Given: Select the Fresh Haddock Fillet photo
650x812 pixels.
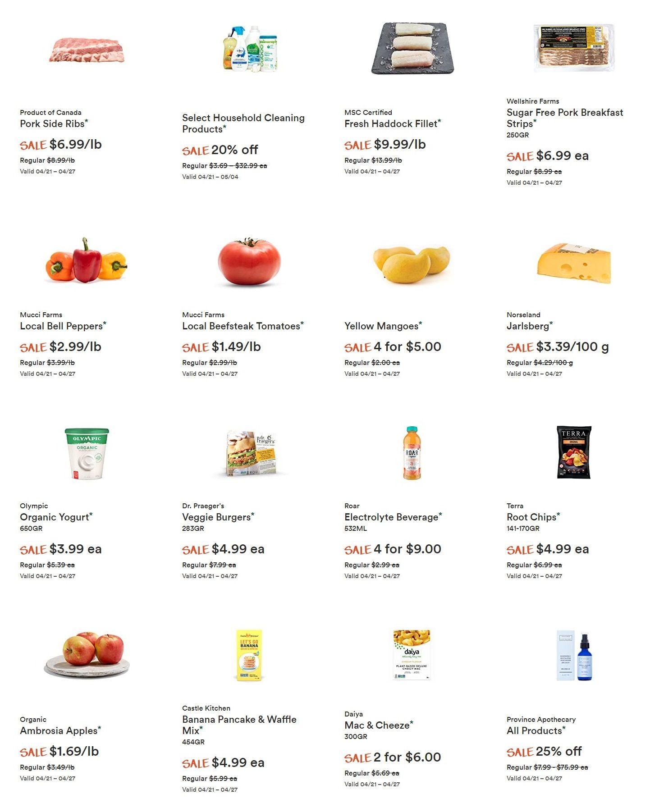Looking at the screenshot, I should [x=412, y=48].
